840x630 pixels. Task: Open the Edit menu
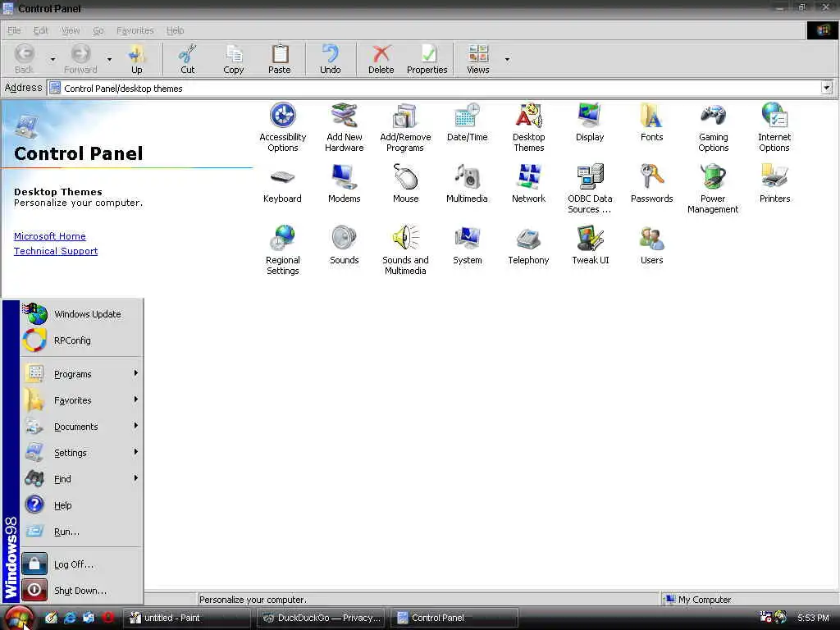click(41, 30)
